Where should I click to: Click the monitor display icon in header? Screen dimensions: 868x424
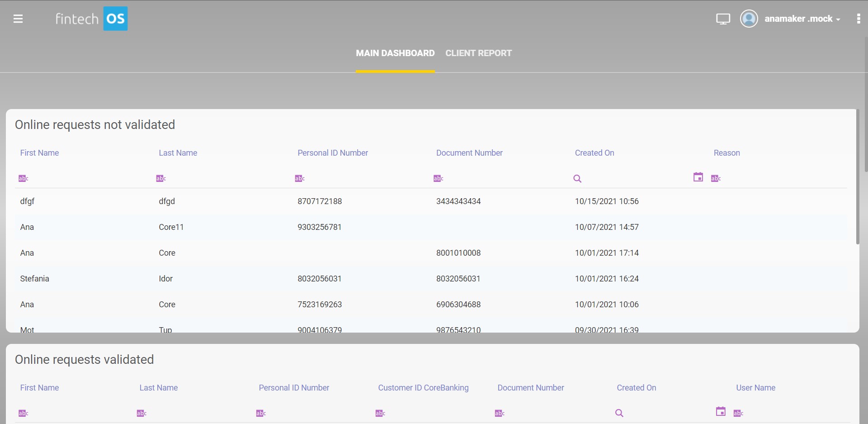(723, 19)
